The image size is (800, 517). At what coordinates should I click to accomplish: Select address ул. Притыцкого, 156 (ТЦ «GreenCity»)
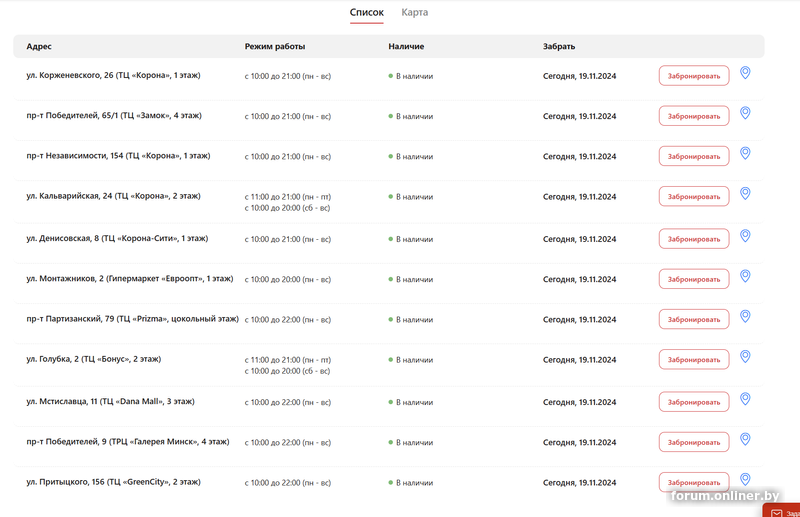click(x=113, y=482)
